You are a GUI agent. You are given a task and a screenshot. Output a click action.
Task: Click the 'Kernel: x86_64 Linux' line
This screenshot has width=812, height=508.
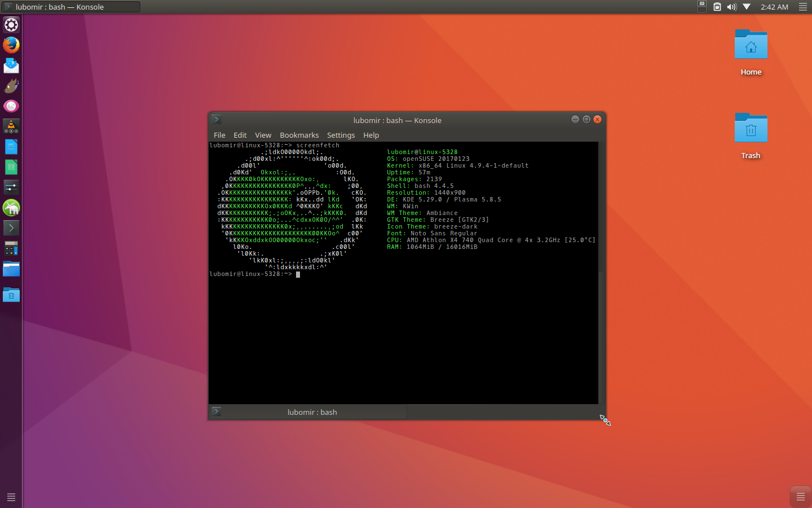(x=458, y=166)
